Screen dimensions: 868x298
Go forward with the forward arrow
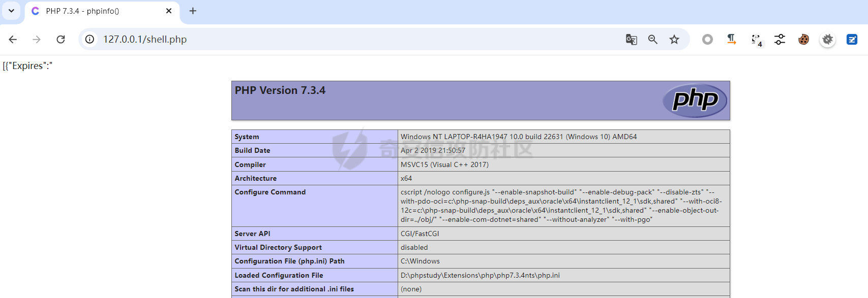click(x=37, y=40)
